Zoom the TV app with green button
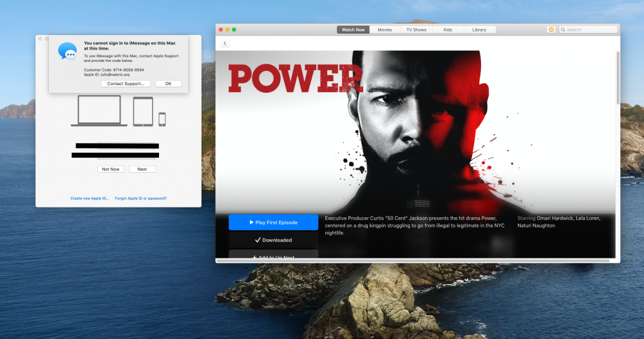This screenshot has width=644, height=339. click(234, 30)
